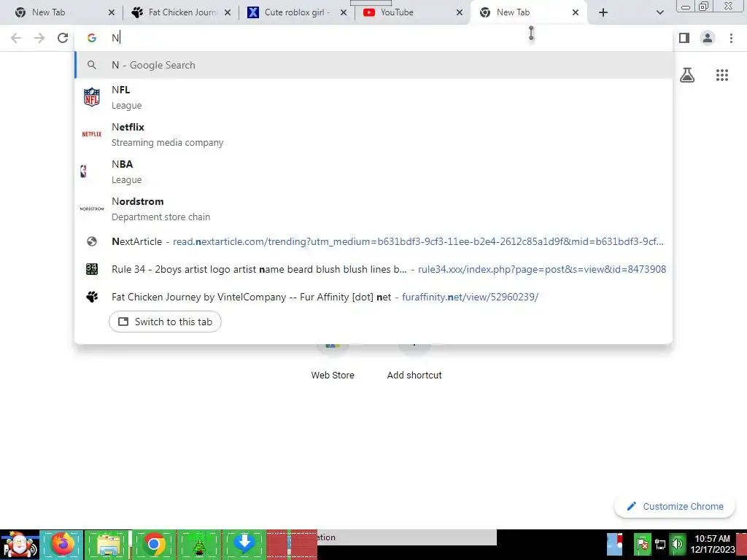Close the active New Tab
The height and width of the screenshot is (560, 747).
576,13
